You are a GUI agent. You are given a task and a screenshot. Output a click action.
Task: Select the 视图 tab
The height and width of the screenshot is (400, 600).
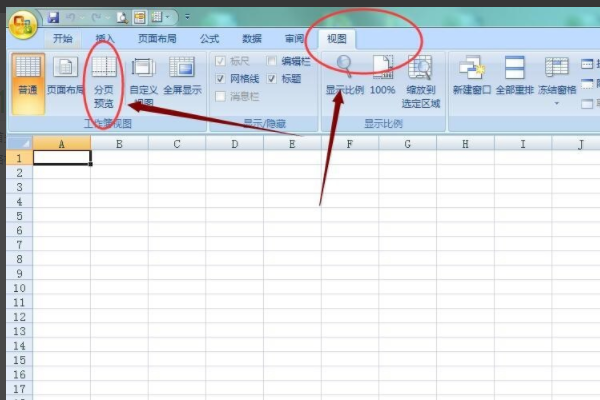[x=337, y=39]
